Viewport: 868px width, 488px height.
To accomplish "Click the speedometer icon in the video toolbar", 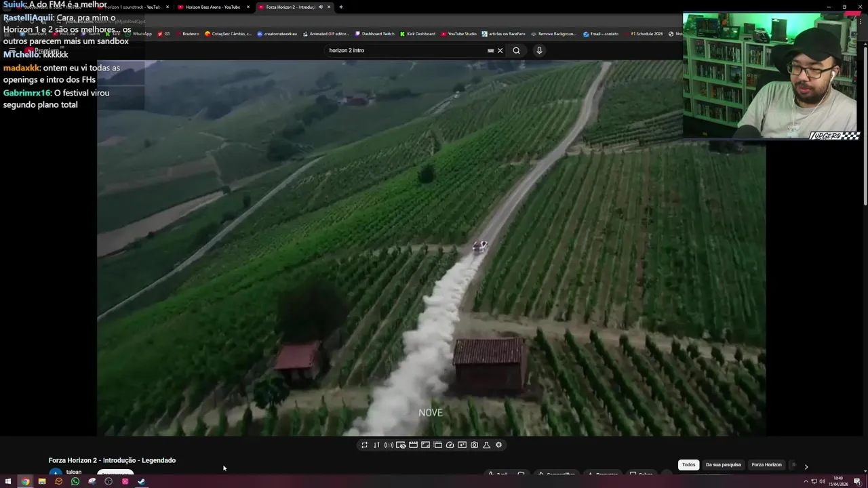I will [450, 445].
